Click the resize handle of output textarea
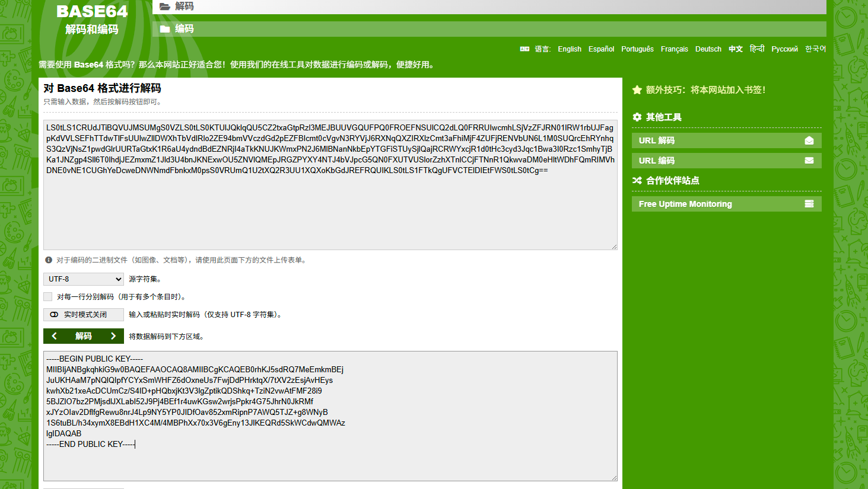Screen dimensions: 868x489 [614, 478]
